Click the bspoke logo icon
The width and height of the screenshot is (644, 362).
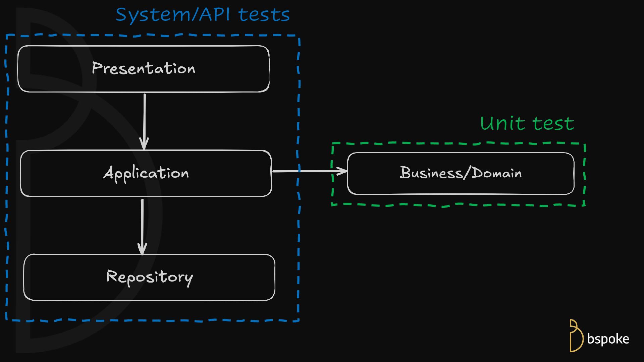tap(576, 336)
